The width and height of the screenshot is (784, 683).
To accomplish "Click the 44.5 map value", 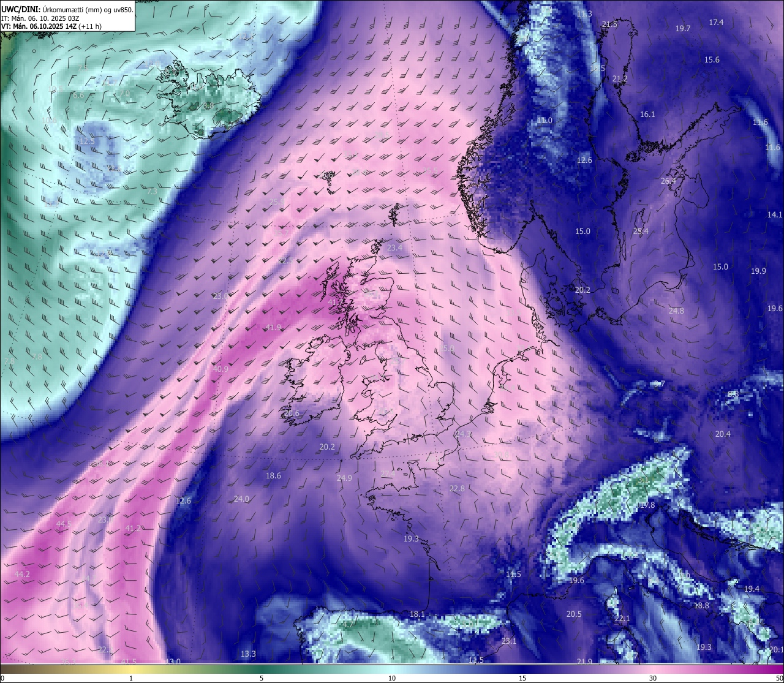I will (64, 524).
